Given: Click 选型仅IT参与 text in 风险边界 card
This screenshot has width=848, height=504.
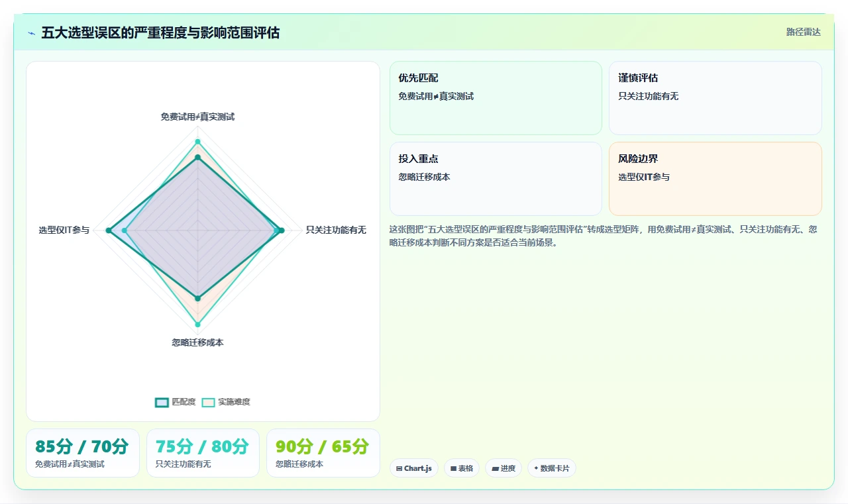Looking at the screenshot, I should pos(644,177).
